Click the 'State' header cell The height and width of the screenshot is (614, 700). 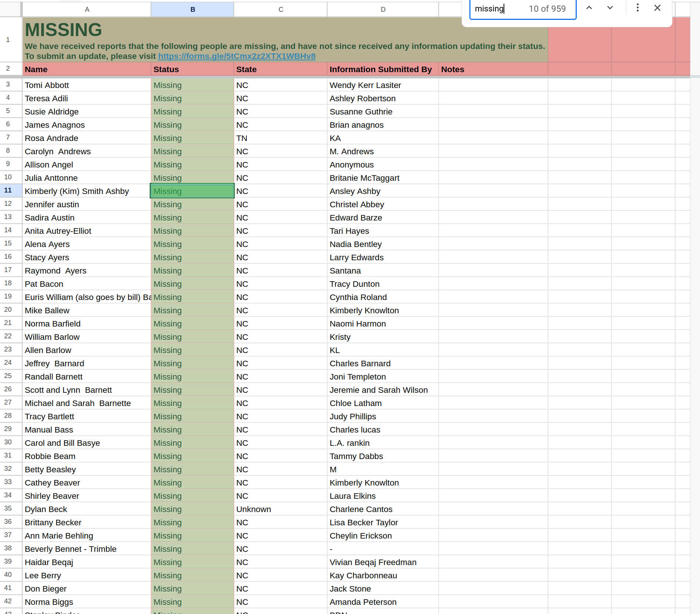(x=281, y=69)
